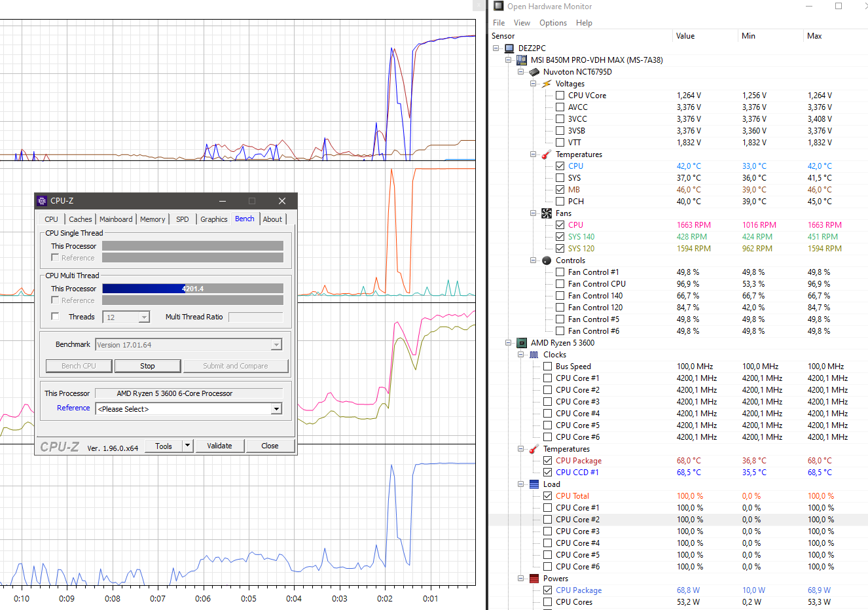Image resolution: width=868 pixels, height=610 pixels.
Task: Open the SPD tab in CPU-Z
Action: 183,219
